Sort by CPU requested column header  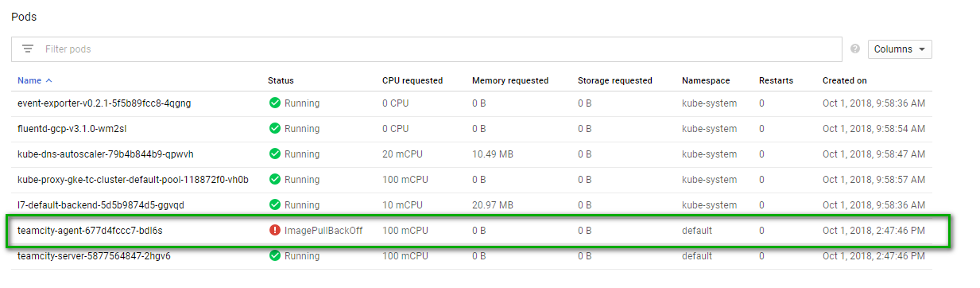[413, 80]
